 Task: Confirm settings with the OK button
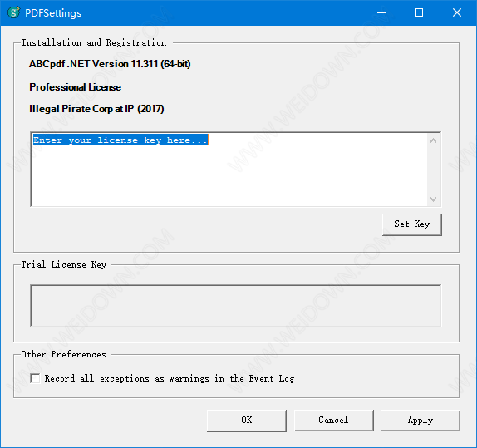[247, 421]
